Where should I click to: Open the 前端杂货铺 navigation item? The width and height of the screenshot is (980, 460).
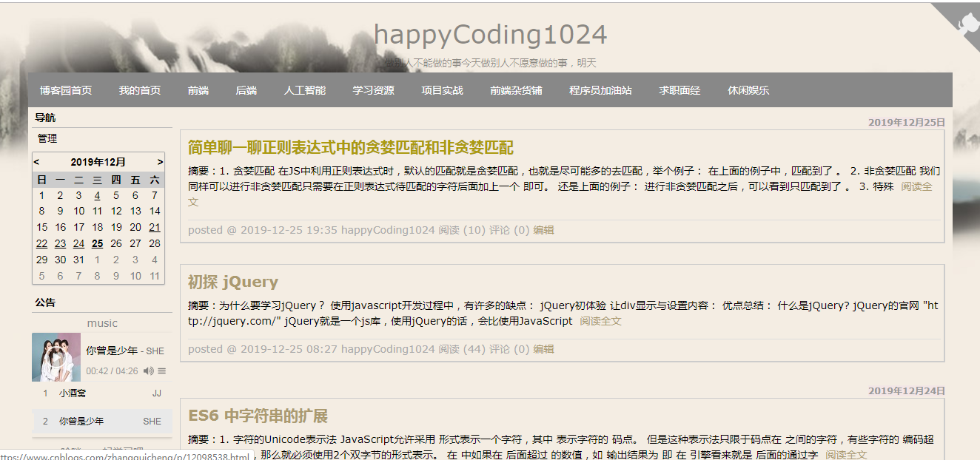(x=516, y=90)
